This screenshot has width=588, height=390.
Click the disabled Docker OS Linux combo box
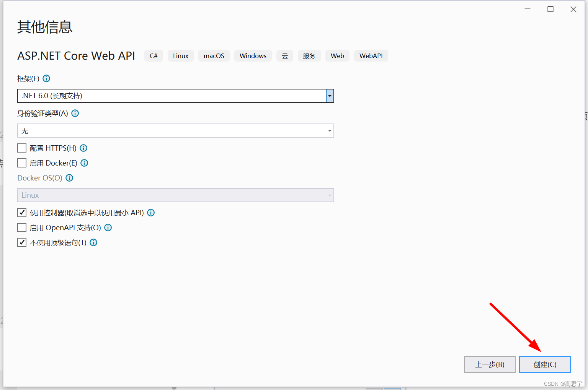tap(176, 195)
